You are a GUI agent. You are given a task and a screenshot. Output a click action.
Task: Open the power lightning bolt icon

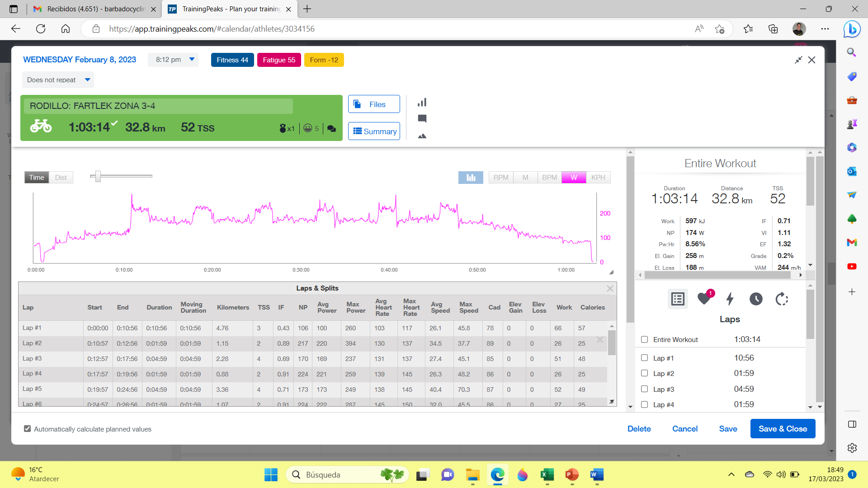click(x=730, y=299)
